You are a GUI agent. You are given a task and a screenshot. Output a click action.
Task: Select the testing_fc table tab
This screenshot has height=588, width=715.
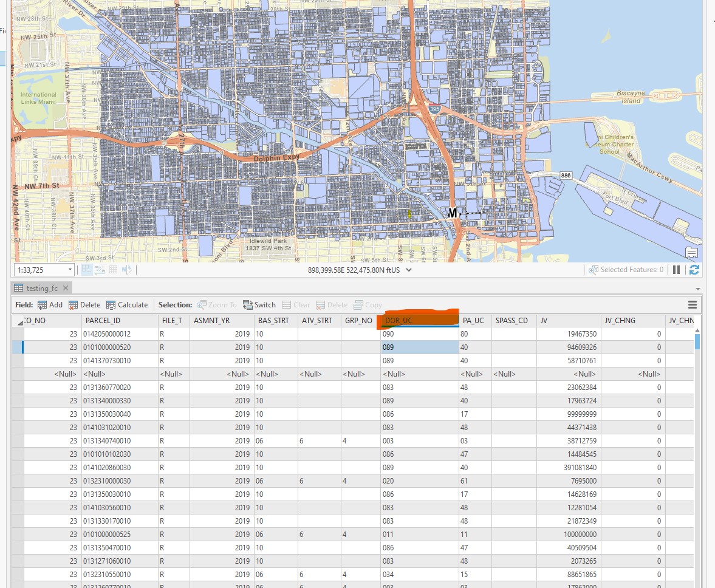tap(41, 288)
